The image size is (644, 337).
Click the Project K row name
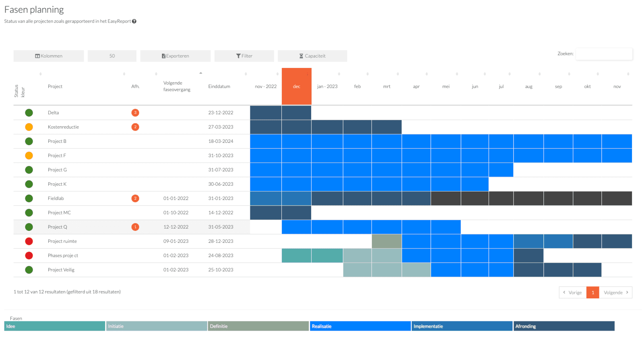coord(57,184)
